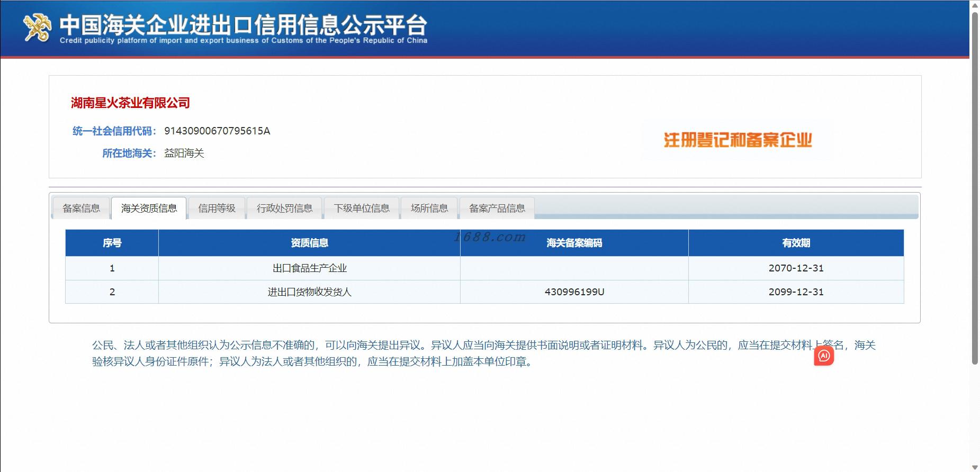
Task: Switch to 行政处罚信息 tab
Action: (x=284, y=208)
